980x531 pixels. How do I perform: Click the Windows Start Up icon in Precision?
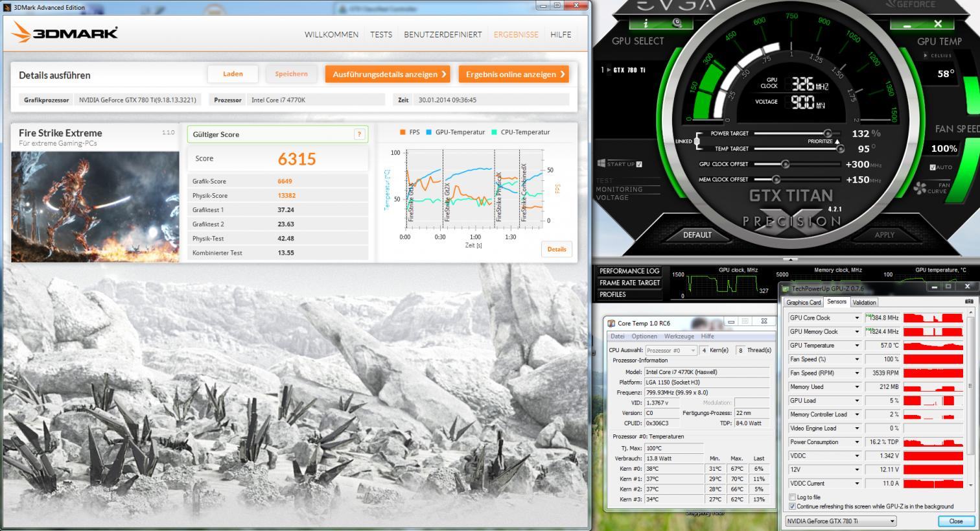[x=601, y=163]
